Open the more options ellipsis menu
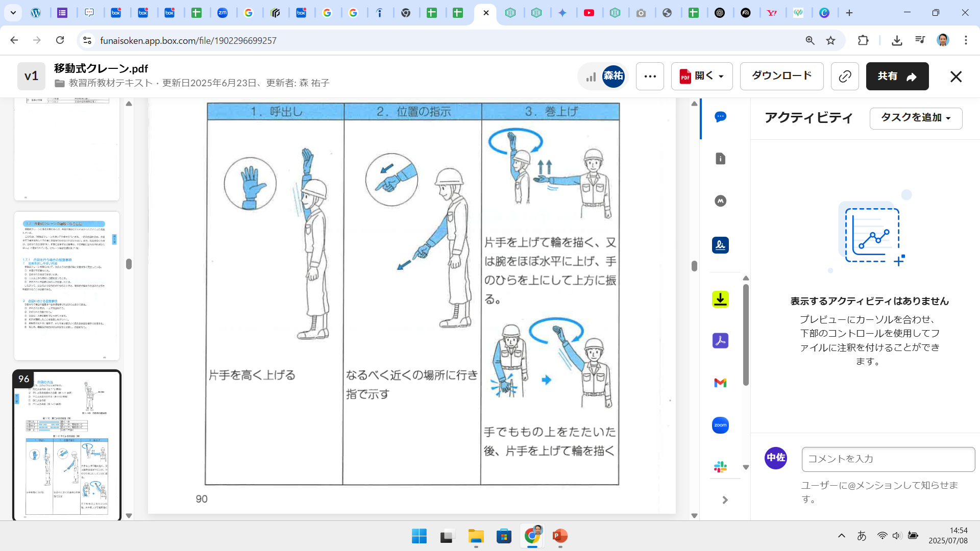The width and height of the screenshot is (980, 551). 650,77
